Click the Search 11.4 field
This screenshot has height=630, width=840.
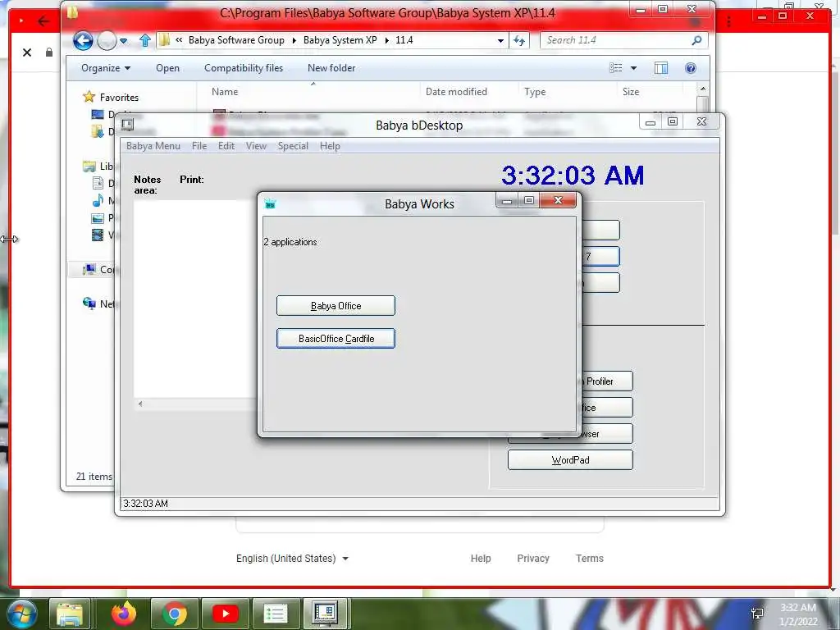pos(616,40)
